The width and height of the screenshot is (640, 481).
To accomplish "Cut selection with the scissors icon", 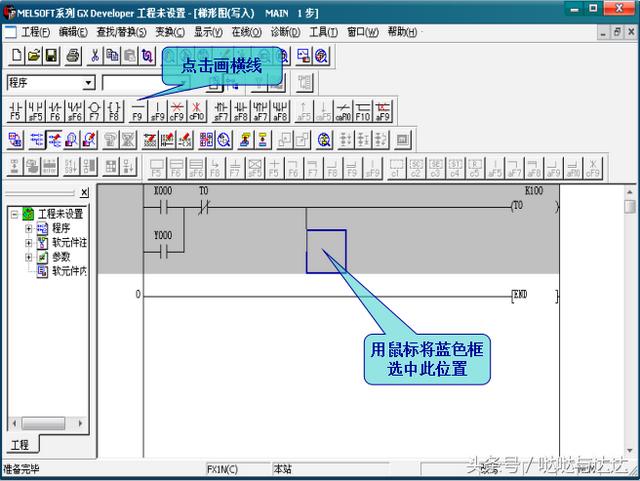I will (x=95, y=56).
